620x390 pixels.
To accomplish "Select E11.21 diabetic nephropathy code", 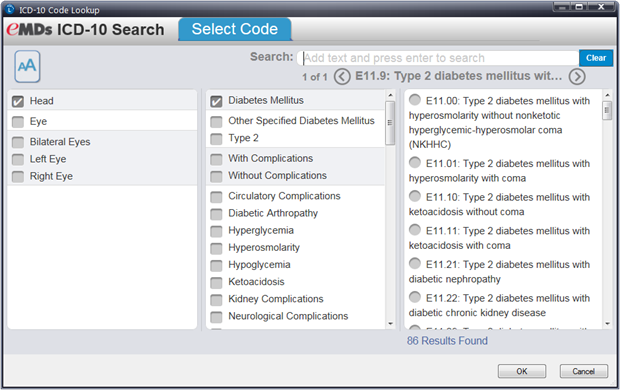I will 415,263.
